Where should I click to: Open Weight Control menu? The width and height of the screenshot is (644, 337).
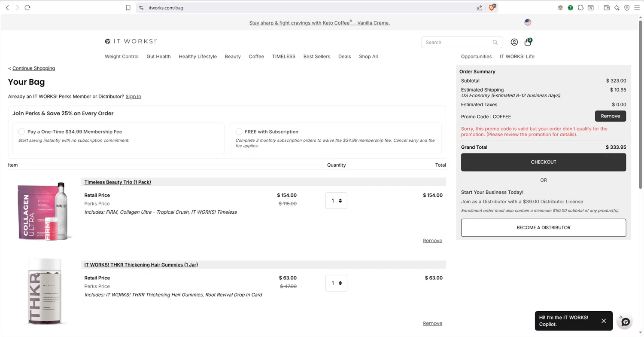click(x=122, y=56)
